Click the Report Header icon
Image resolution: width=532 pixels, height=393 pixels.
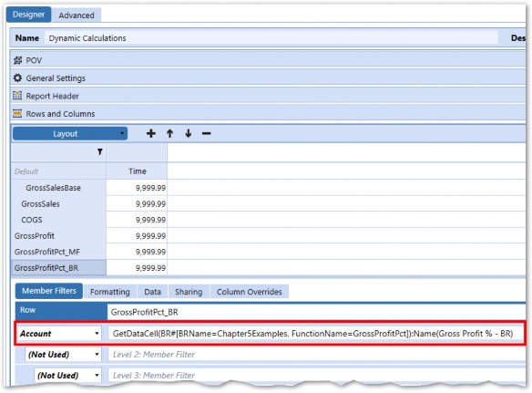pyautogui.click(x=17, y=96)
